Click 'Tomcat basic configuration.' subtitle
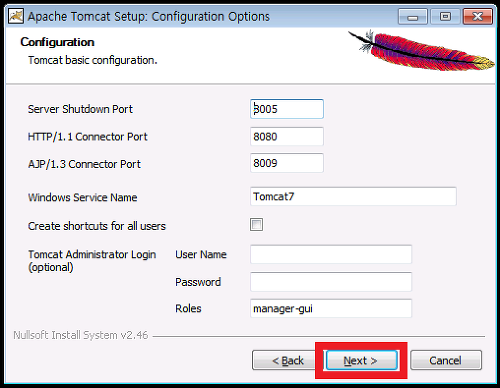Screen dimensions: 500x388 click(x=93, y=60)
